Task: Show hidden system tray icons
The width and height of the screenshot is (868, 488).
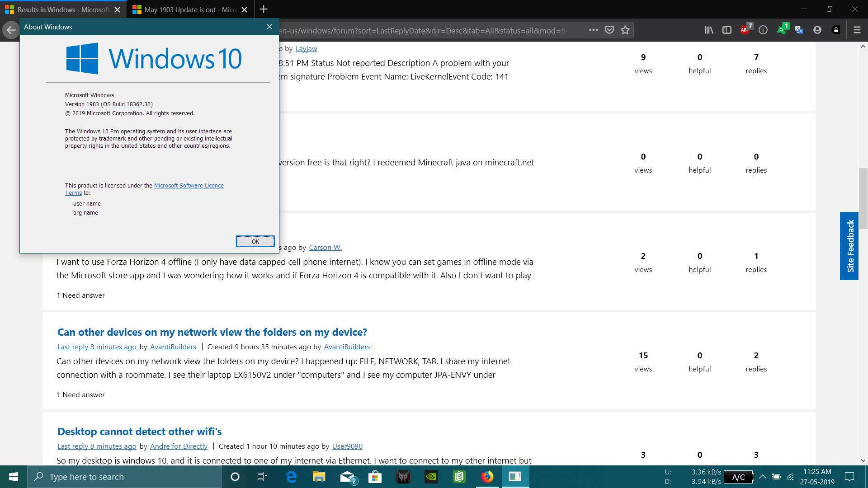Action: click(763, 477)
